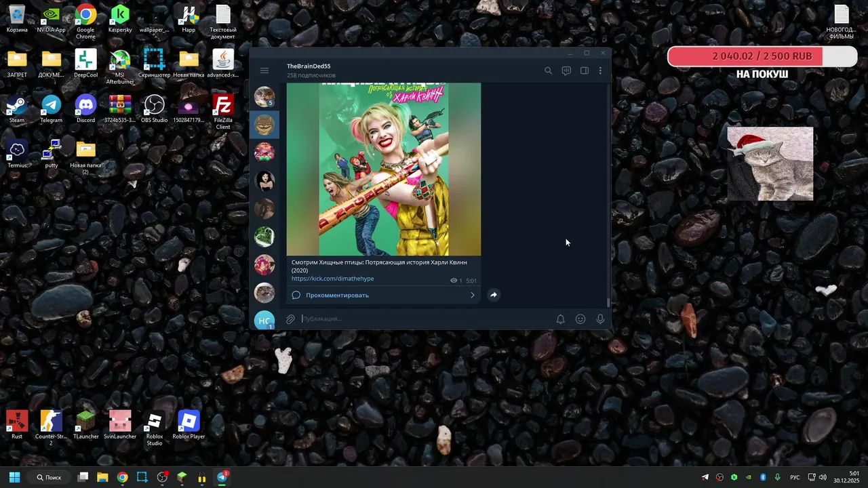This screenshot has width=868, height=488.
Task: Select the MSI Afterburner icon
Action: click(x=120, y=67)
